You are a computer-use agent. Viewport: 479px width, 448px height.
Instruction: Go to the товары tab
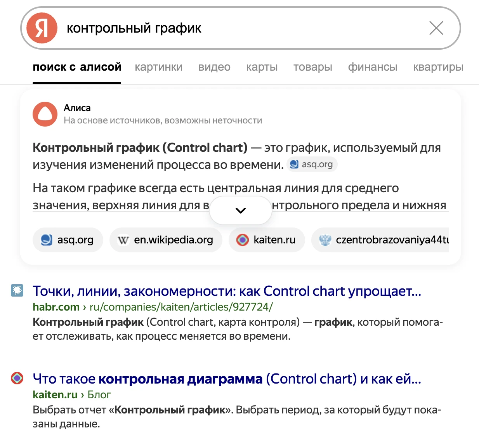[x=312, y=67]
